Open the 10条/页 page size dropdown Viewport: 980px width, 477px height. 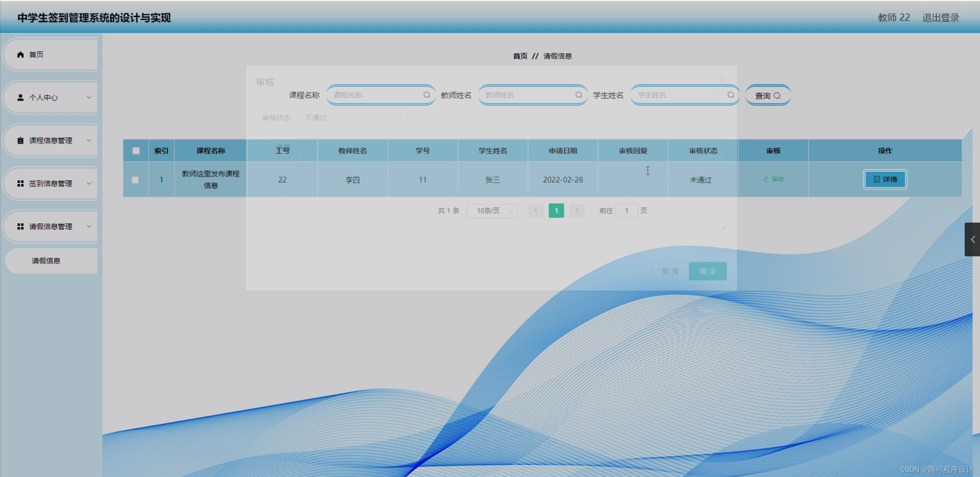[x=492, y=211]
